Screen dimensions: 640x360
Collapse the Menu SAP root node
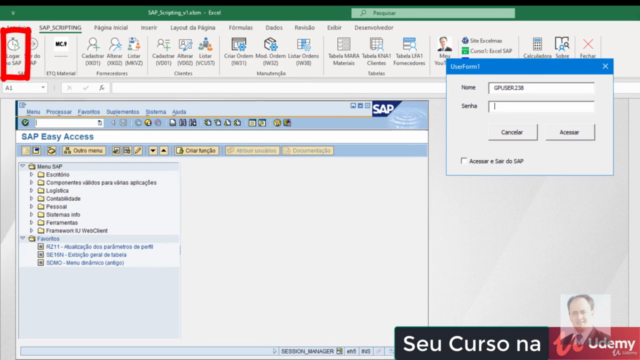[22, 166]
